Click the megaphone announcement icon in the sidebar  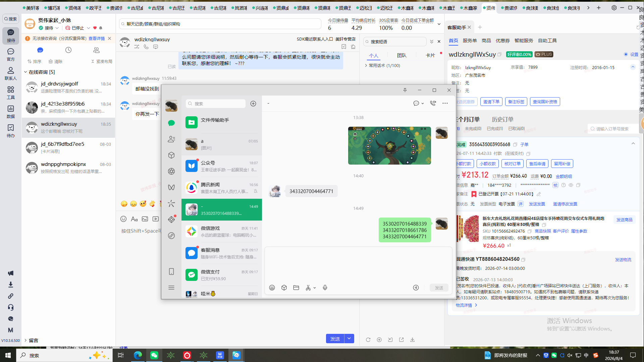pos(11,273)
